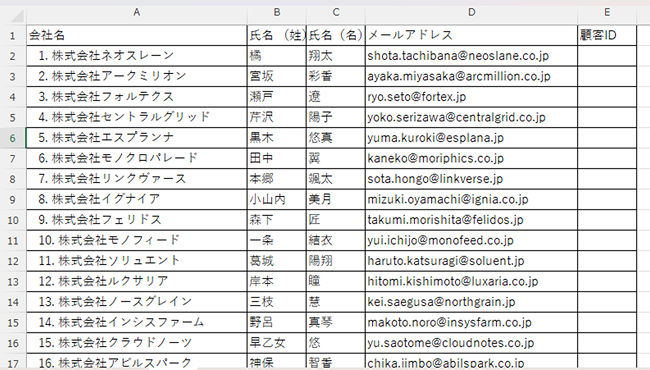Select column D header

click(471, 12)
